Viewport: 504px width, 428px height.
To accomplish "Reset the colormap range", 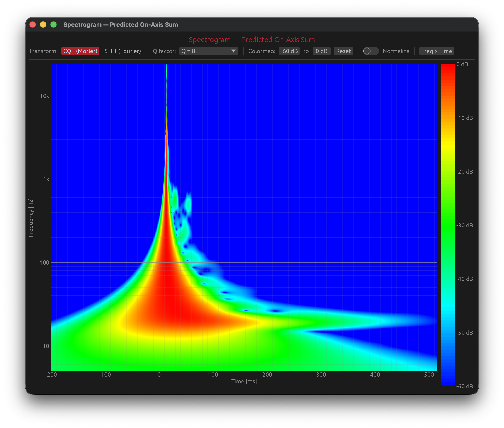I will [343, 51].
